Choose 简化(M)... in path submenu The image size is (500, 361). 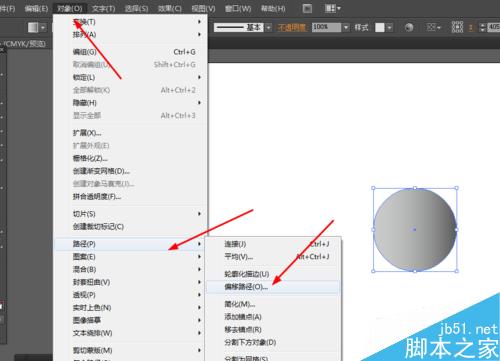[x=273, y=304]
